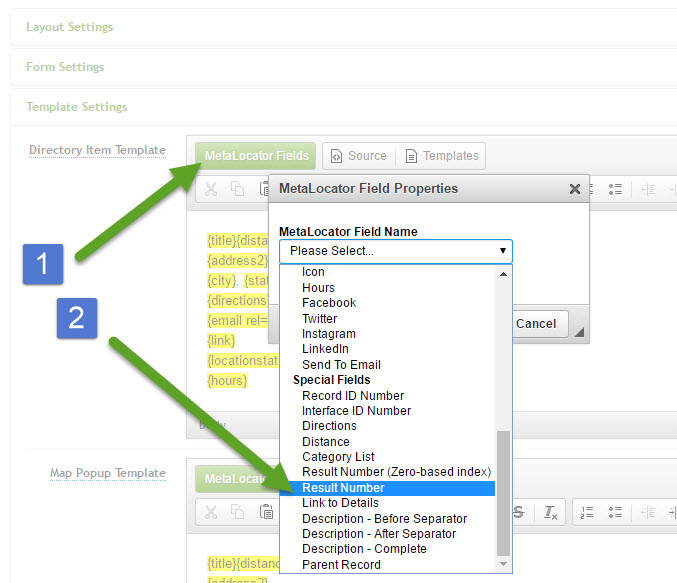Click the {link} field tag in editor

click(x=221, y=341)
